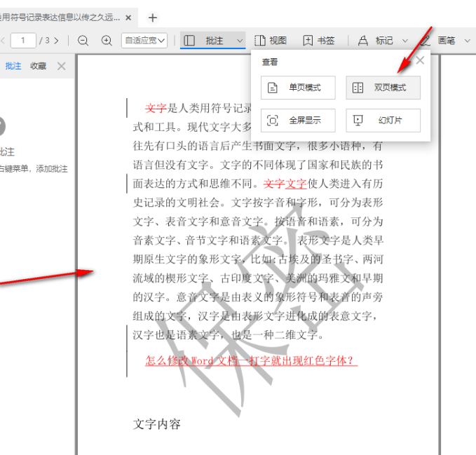The height and width of the screenshot is (455, 476).
Task: Click the 查看 popup title
Action: click(270, 62)
